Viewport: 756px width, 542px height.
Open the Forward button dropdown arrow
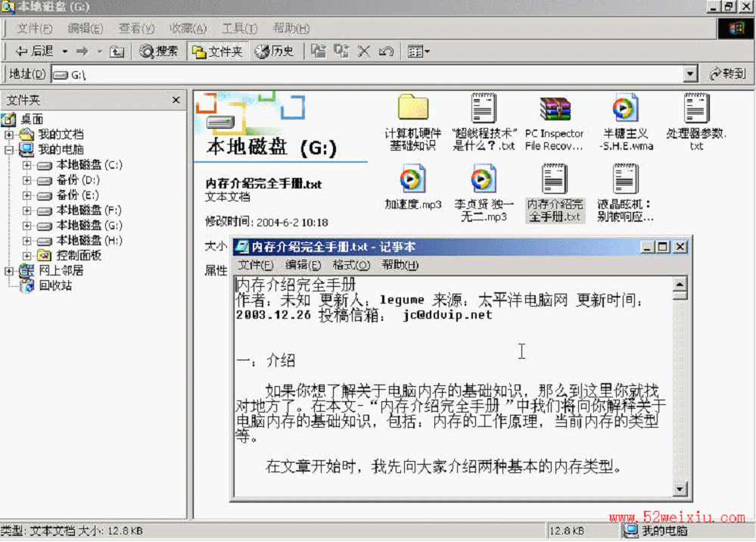[x=100, y=51]
